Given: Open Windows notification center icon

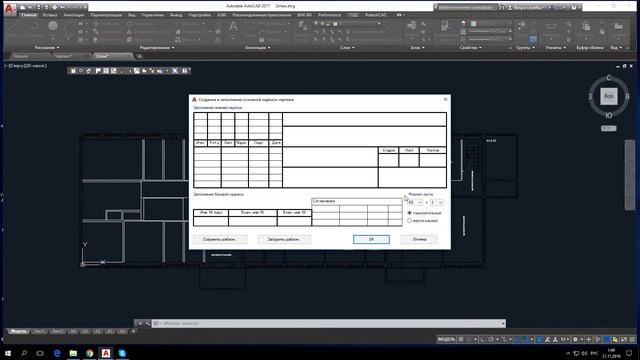Looking at the screenshot, I should coord(629,353).
